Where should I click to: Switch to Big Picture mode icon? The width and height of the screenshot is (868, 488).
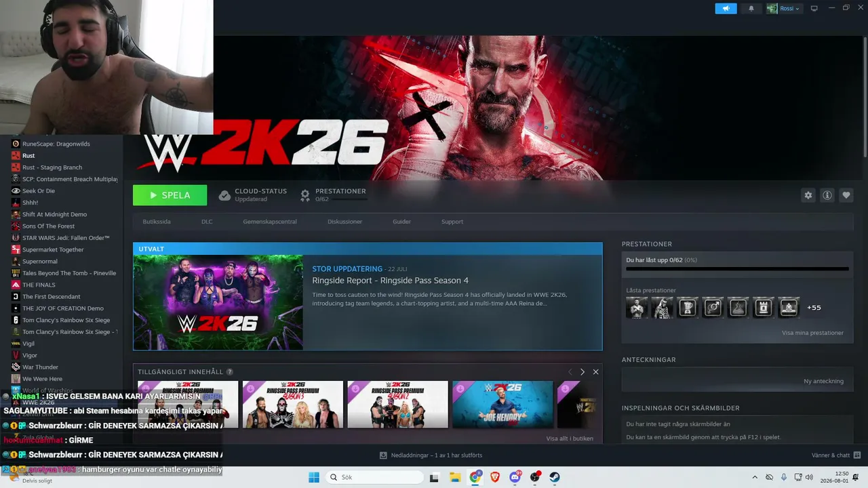814,8
